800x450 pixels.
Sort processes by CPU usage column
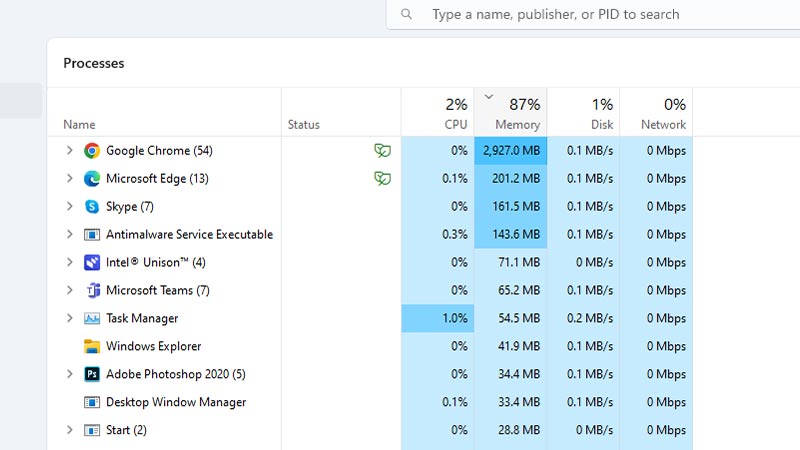[x=438, y=112]
